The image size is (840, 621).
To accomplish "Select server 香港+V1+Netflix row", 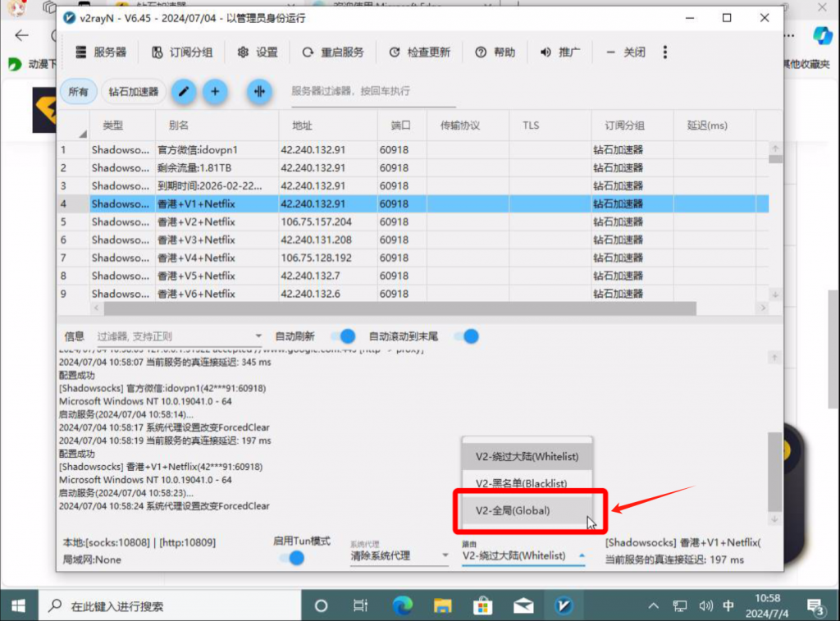I will [413, 203].
